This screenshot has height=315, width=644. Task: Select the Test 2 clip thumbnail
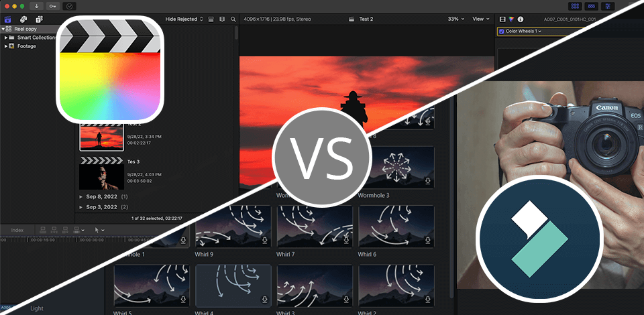[x=101, y=137]
